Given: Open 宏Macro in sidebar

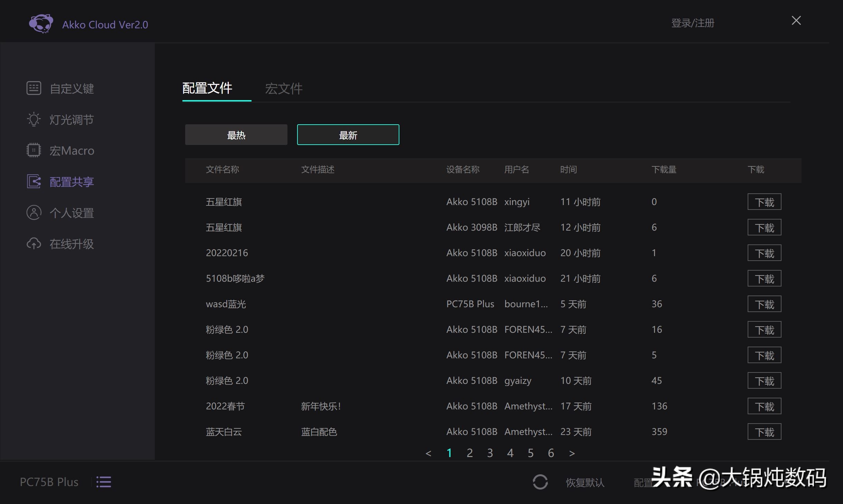Looking at the screenshot, I should click(x=72, y=151).
